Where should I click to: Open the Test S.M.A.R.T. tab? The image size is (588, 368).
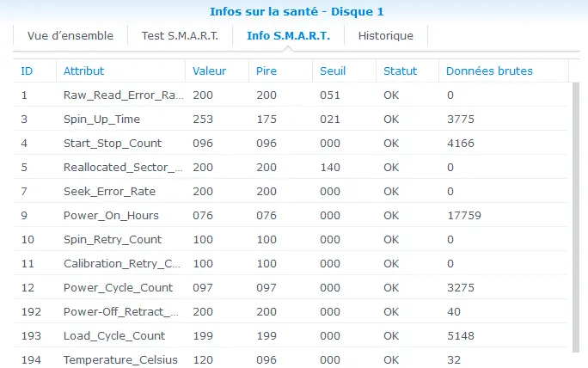(180, 35)
